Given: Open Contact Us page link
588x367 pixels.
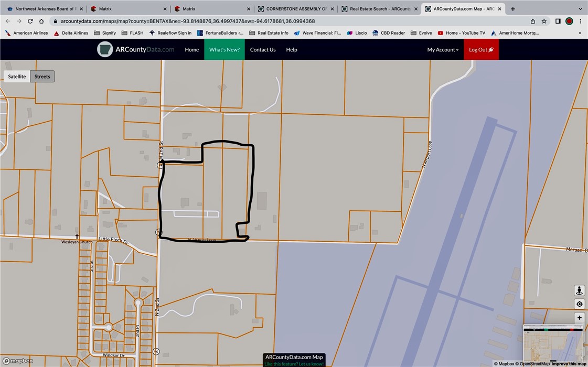Looking at the screenshot, I should [x=262, y=50].
